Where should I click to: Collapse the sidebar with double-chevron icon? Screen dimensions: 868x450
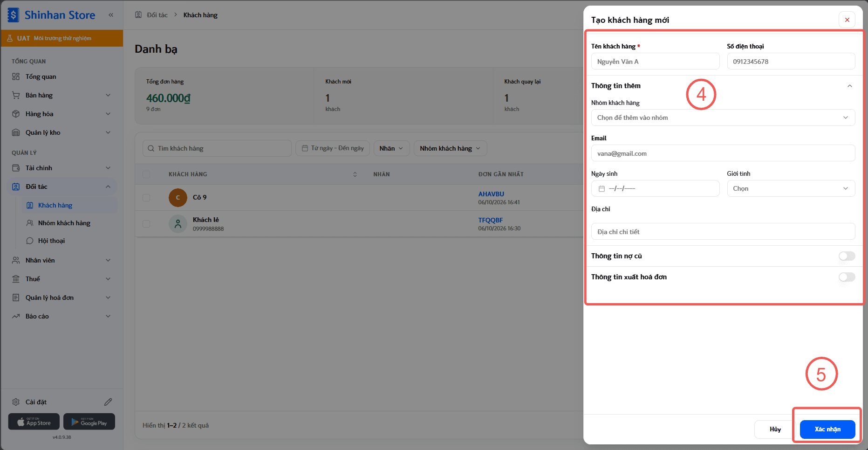(111, 15)
